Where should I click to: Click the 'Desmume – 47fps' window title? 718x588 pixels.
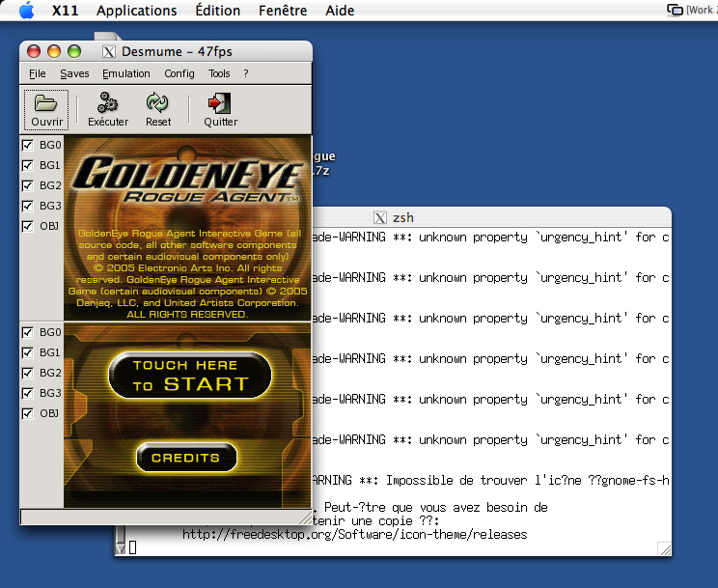coord(177,52)
